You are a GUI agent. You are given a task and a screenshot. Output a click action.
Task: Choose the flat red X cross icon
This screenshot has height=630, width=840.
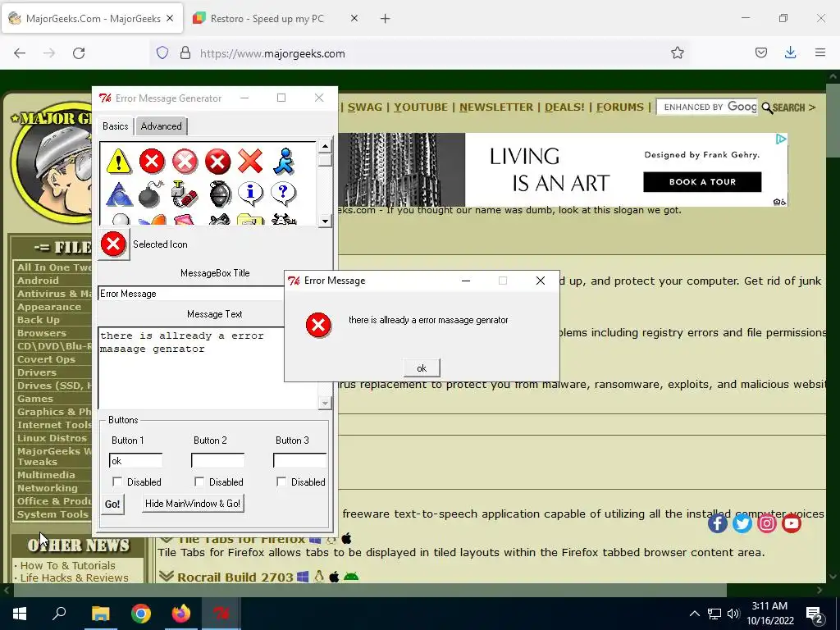[x=250, y=162]
